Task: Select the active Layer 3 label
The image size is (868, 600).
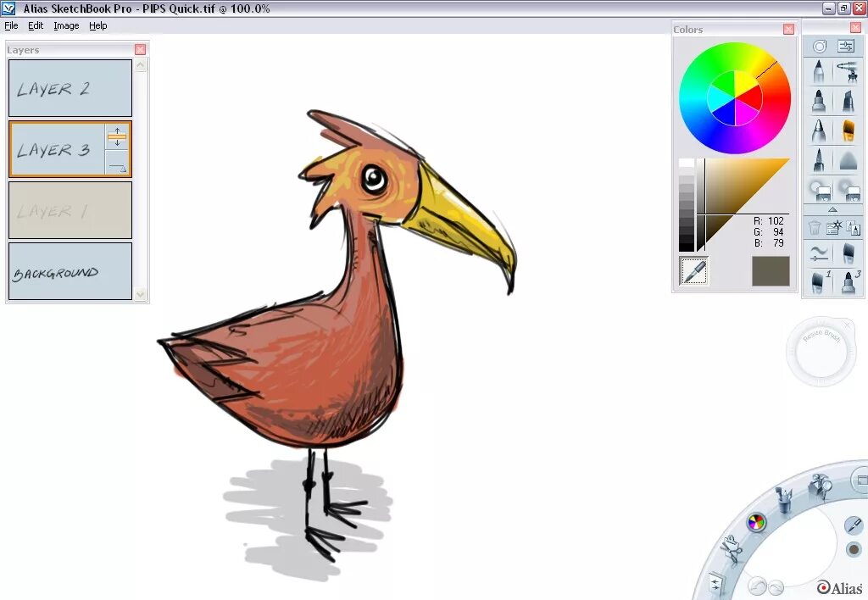Action: pos(53,149)
